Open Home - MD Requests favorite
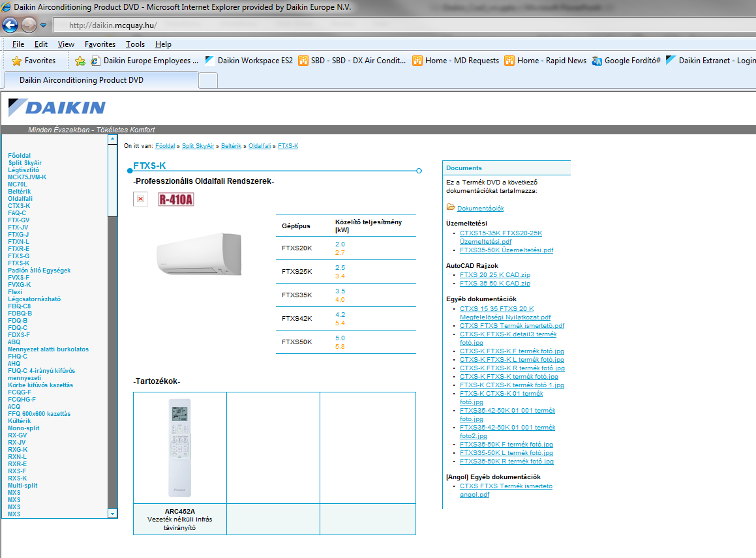Screen dimensions: 756x558 click(x=456, y=61)
